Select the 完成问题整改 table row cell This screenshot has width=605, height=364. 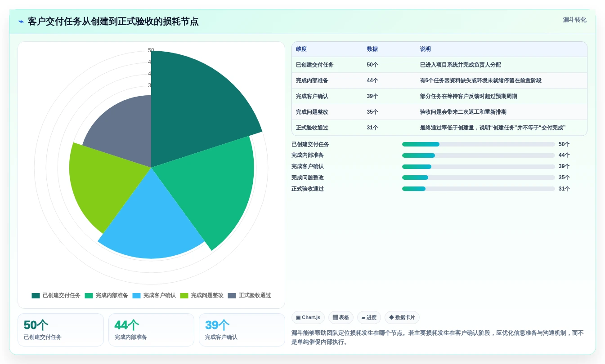tap(312, 112)
